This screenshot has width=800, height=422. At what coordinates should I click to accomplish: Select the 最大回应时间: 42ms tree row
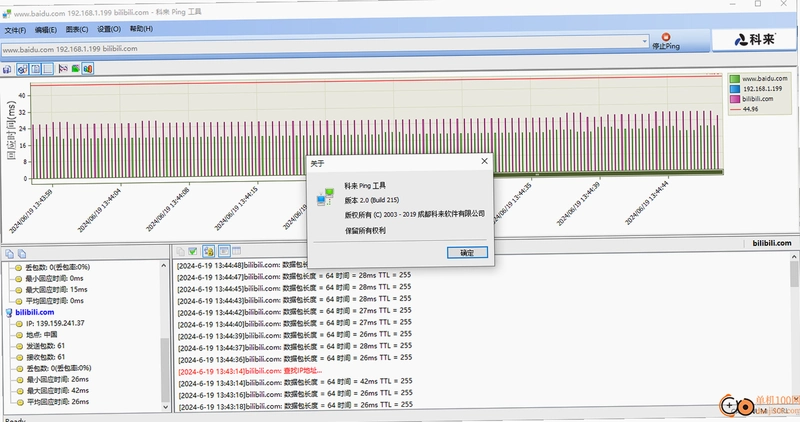pos(57,391)
